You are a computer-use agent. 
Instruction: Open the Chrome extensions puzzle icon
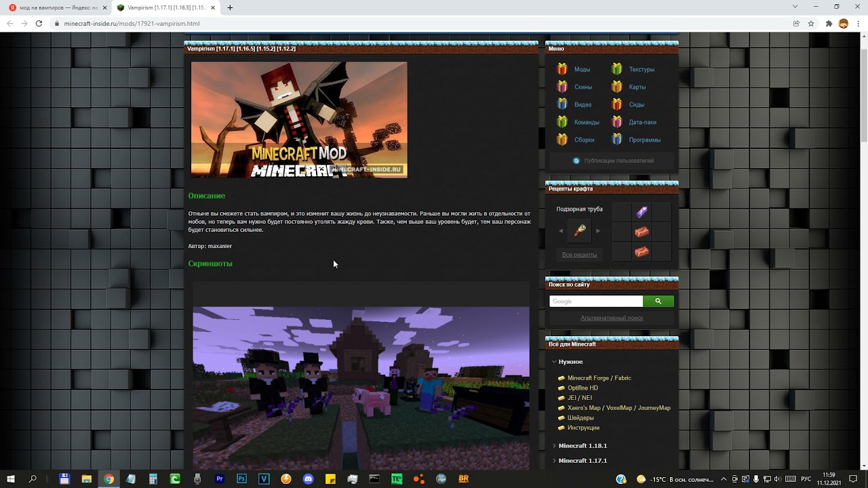coord(829,23)
